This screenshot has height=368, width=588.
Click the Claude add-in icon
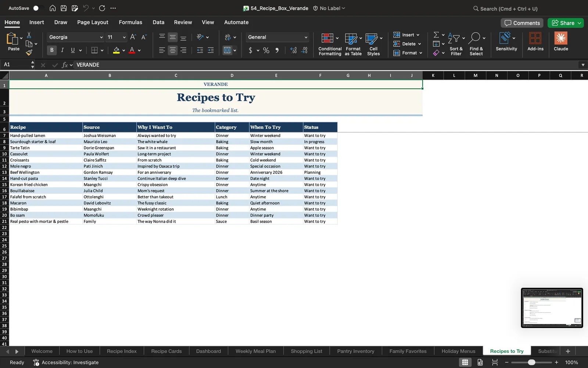pyautogui.click(x=561, y=41)
